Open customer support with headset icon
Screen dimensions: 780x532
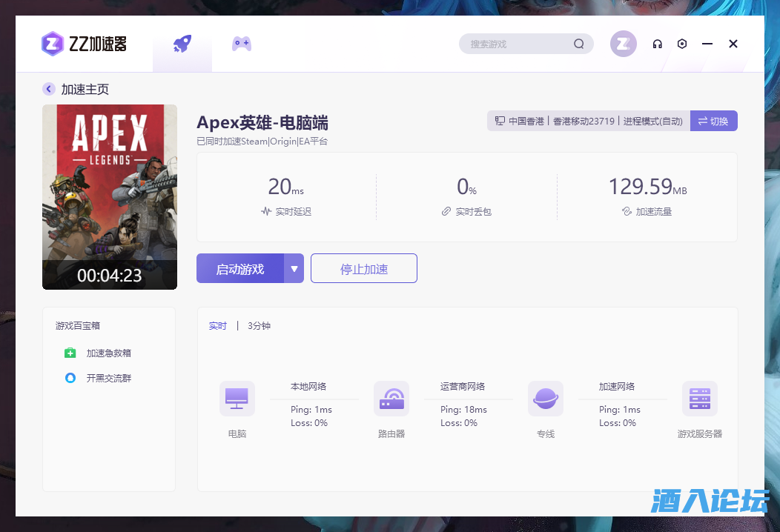click(x=657, y=44)
